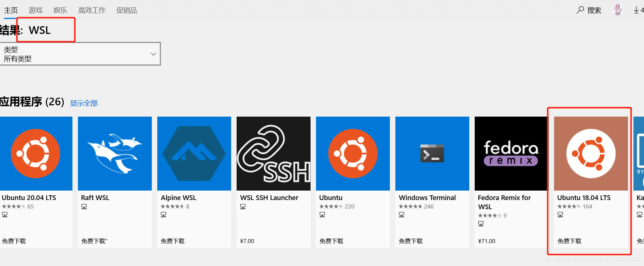Click the Ubuntu 18.04 LTS title text
Viewport: 644px width, 266px height.
tap(584, 197)
